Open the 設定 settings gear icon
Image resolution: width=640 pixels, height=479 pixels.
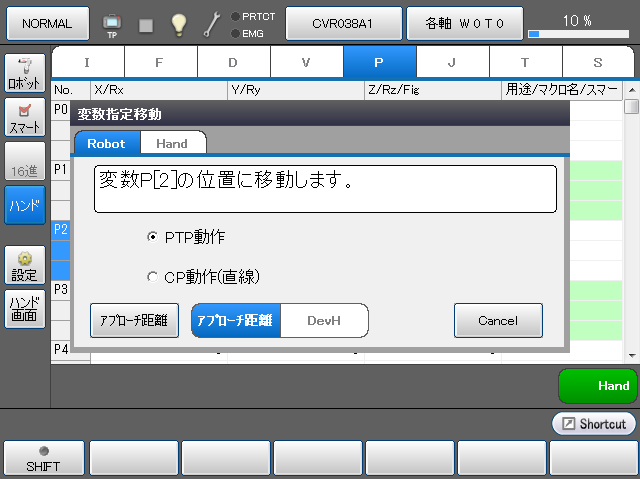(24, 265)
